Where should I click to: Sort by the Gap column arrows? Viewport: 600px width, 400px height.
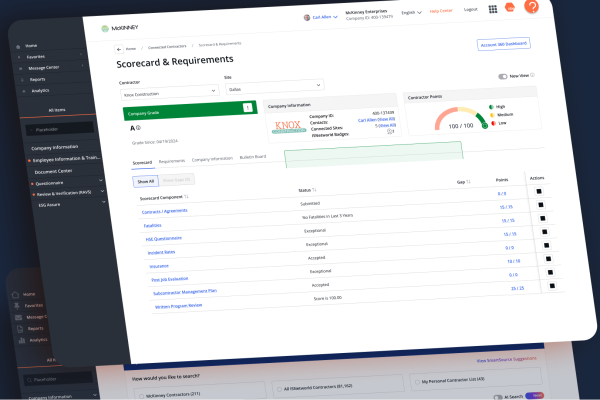pyautogui.click(x=468, y=182)
